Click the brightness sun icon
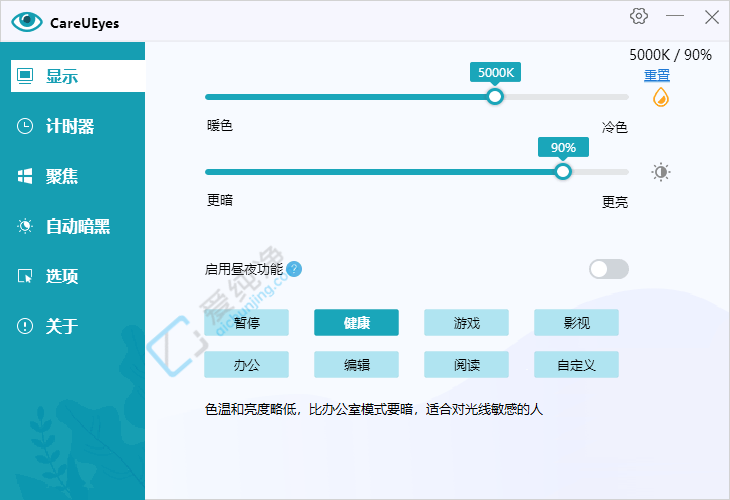 (661, 172)
